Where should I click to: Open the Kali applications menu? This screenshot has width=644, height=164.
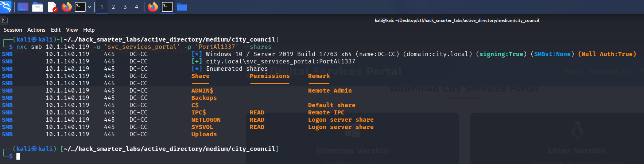(6, 7)
